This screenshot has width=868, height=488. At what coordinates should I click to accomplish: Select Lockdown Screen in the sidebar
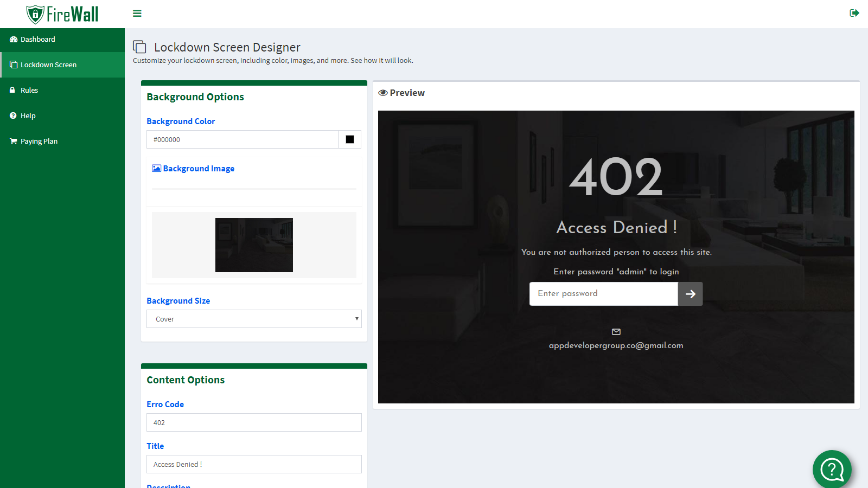click(48, 65)
